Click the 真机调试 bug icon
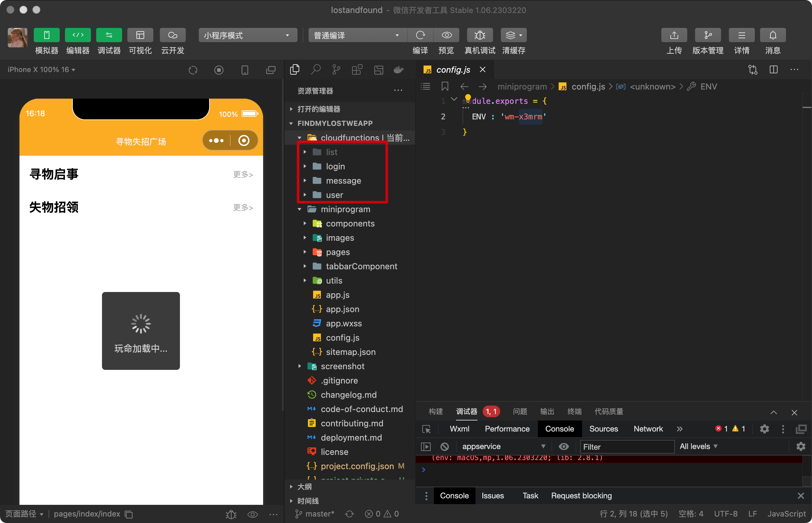Screen dimensions: 812x523 480,35
